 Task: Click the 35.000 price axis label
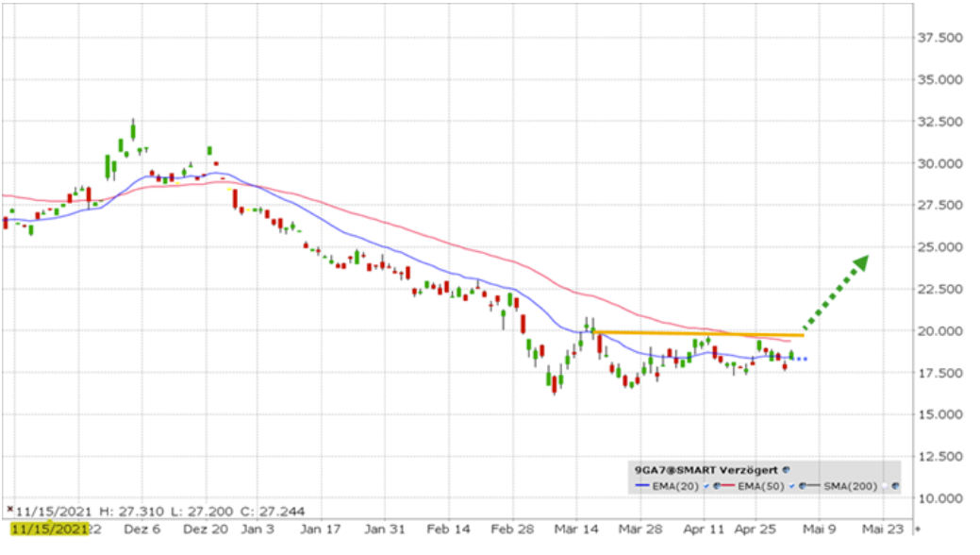(x=940, y=80)
